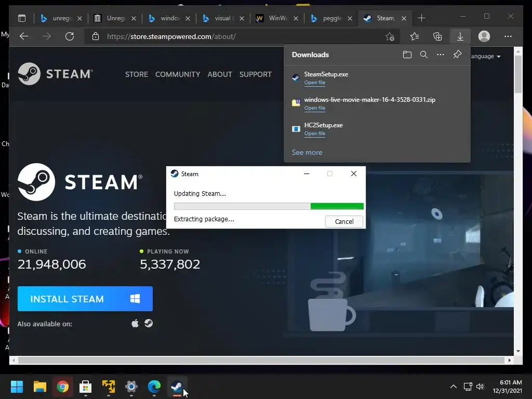Open downloads folder icon in Downloads panel
532x399 pixels.
click(x=407, y=55)
